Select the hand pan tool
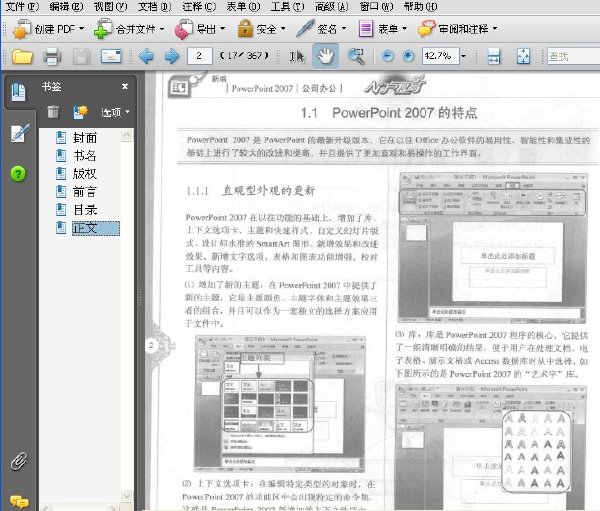The height and width of the screenshot is (511, 600). [325, 56]
